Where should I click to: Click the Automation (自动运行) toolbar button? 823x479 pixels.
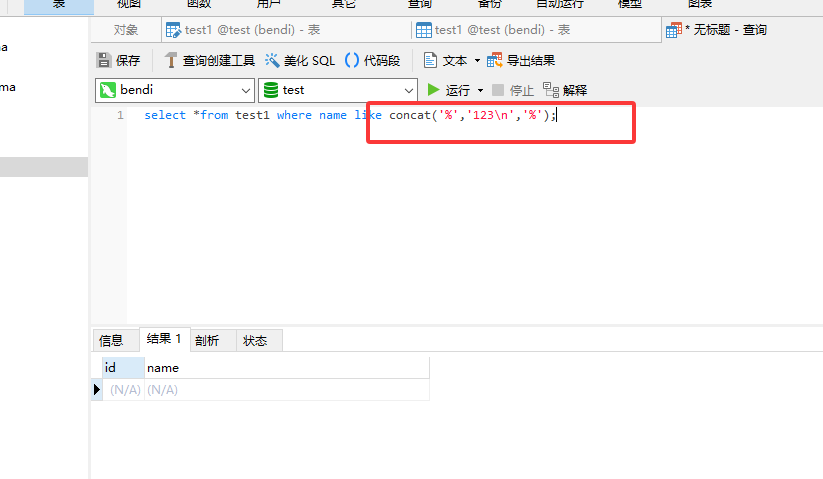560,4
